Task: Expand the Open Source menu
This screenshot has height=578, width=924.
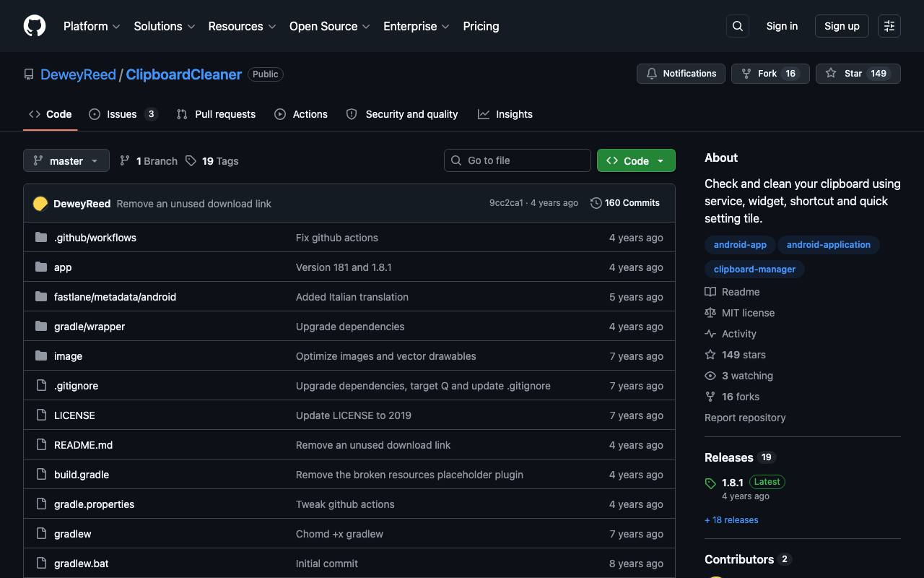Action: click(x=330, y=26)
